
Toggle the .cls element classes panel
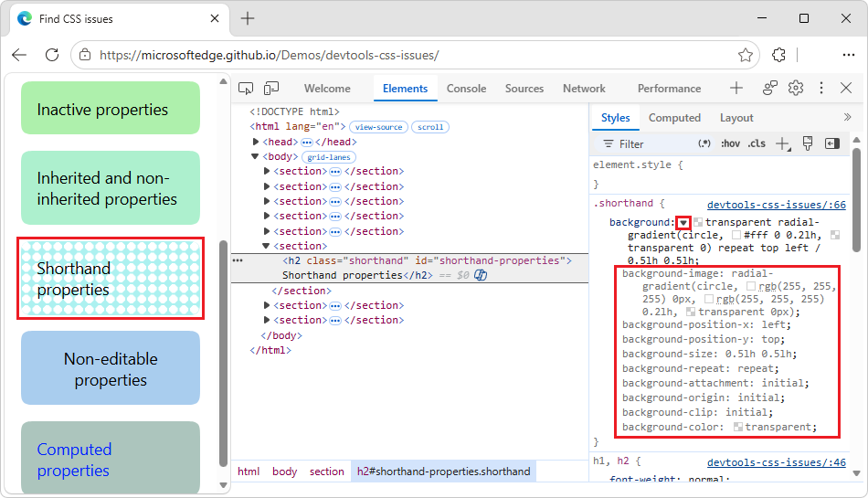pyautogui.click(x=757, y=143)
